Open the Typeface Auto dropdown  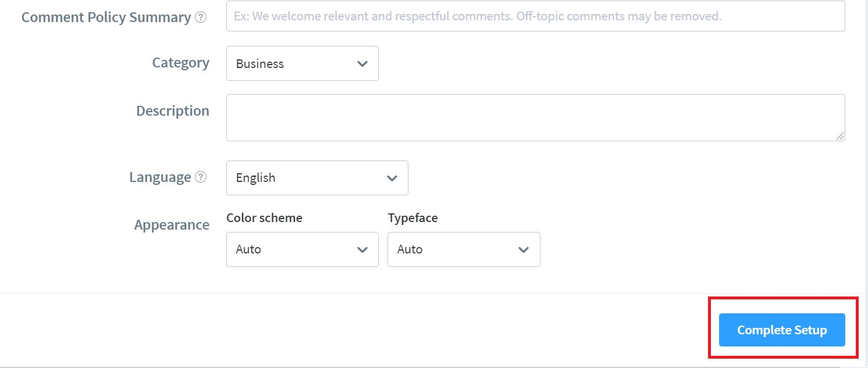point(464,249)
